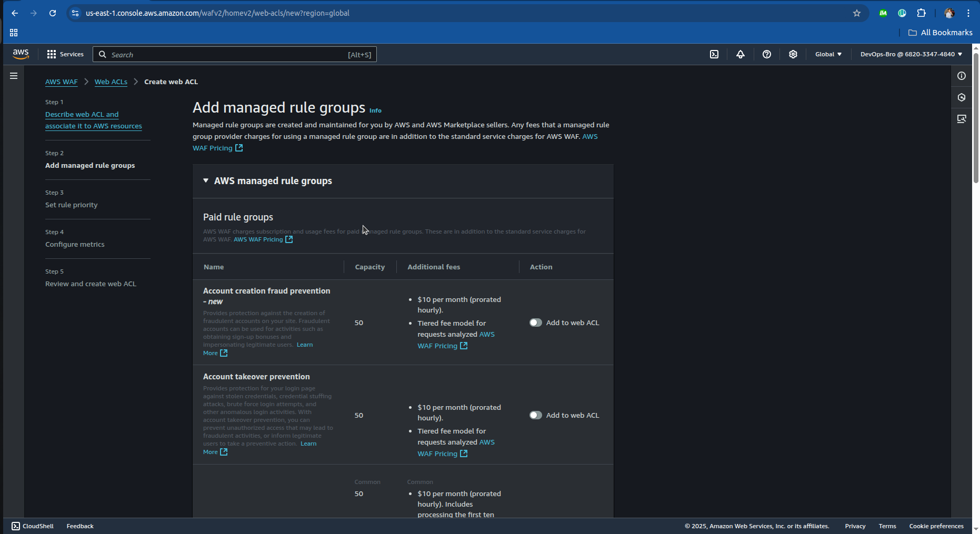Click the green IM extension icon
This screenshot has height=534, width=980.
(883, 13)
